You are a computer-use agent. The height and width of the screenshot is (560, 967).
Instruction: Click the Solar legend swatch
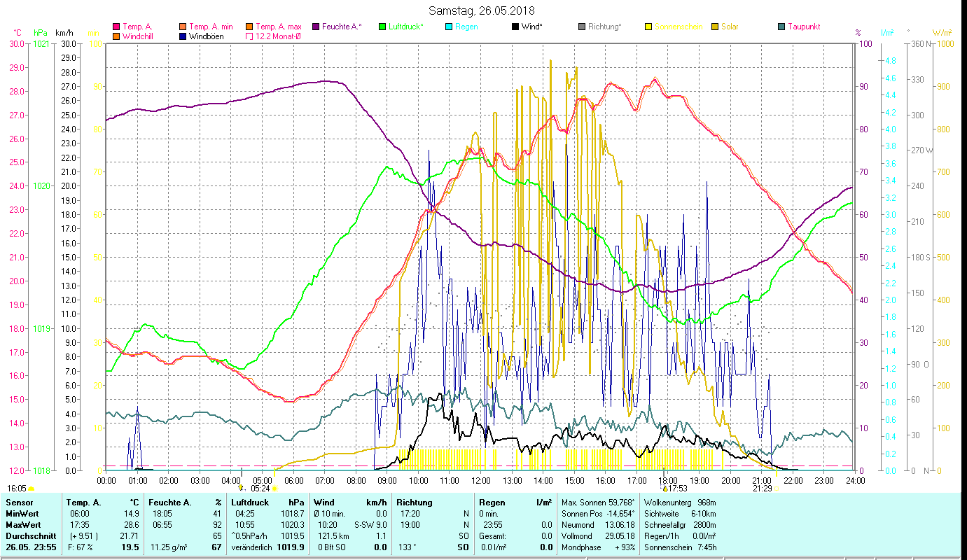click(x=715, y=27)
